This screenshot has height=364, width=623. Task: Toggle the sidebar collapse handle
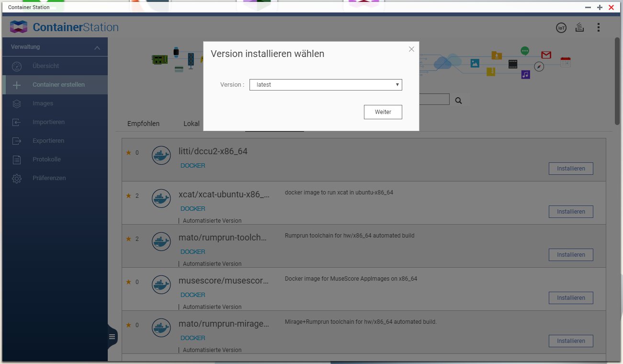pyautogui.click(x=112, y=337)
